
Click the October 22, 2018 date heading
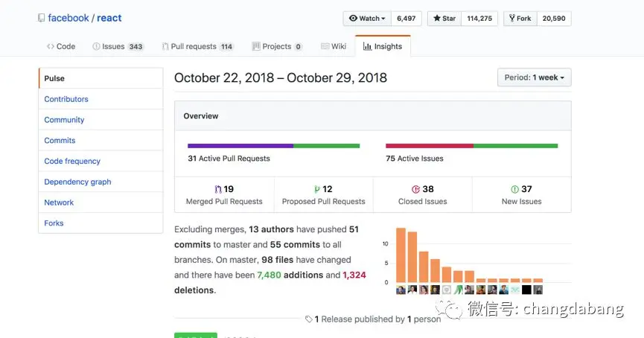(x=281, y=77)
